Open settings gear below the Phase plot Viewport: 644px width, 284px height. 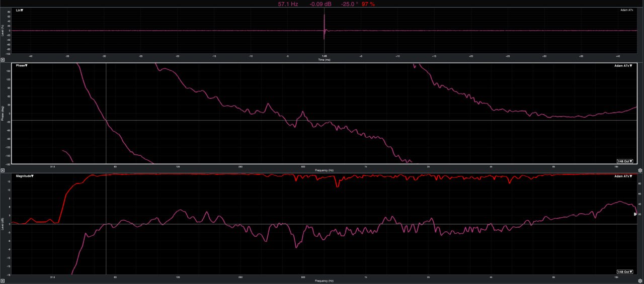(640, 170)
